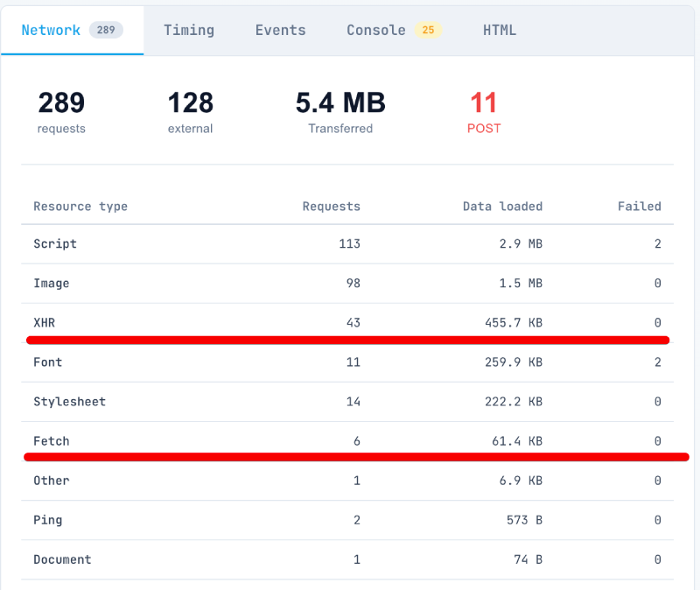Click the Requests column header
The height and width of the screenshot is (590, 700).
[x=332, y=207]
